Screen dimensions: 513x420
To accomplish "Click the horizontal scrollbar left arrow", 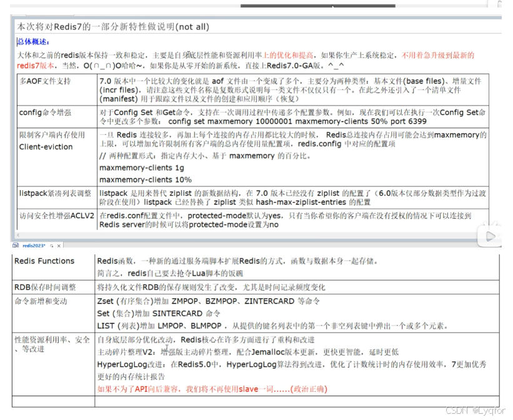I will [18, 235].
